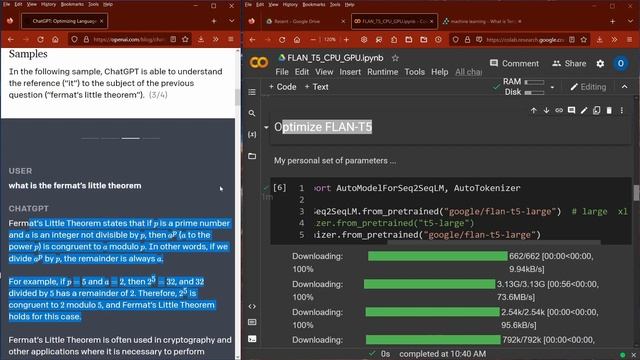Go back in the left OpenAI browser

point(11,40)
